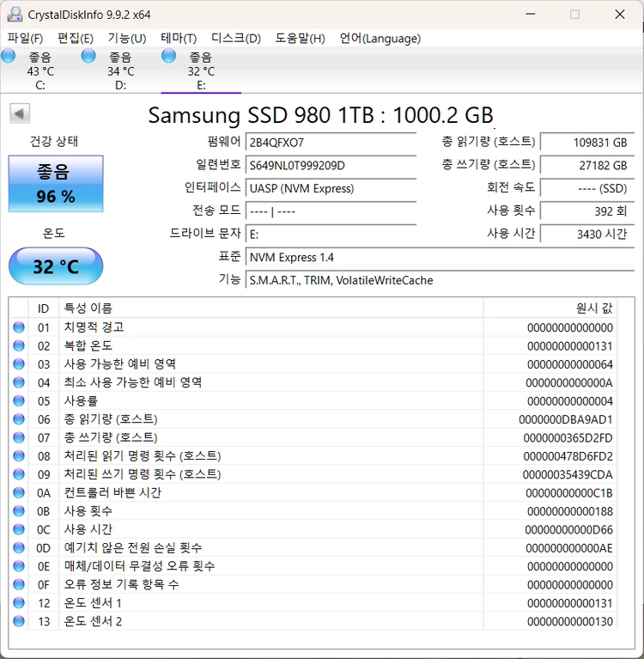
Task: Click the 원시 값 column header
Action: pos(550,308)
